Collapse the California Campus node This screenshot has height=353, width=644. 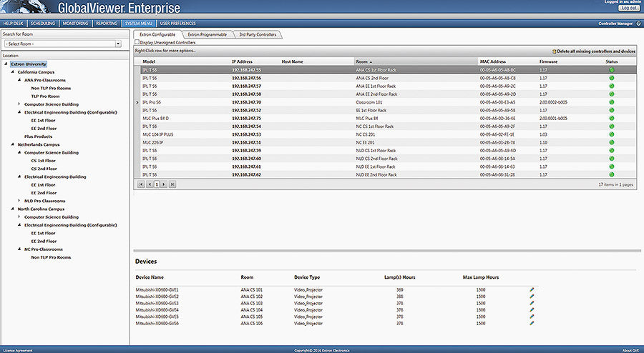tap(13, 71)
